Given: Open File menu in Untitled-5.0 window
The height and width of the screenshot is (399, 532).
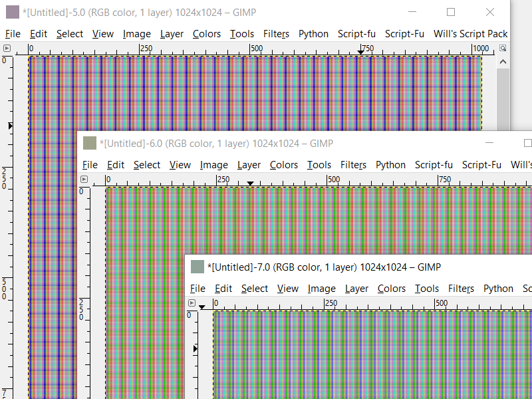Looking at the screenshot, I should [13, 34].
